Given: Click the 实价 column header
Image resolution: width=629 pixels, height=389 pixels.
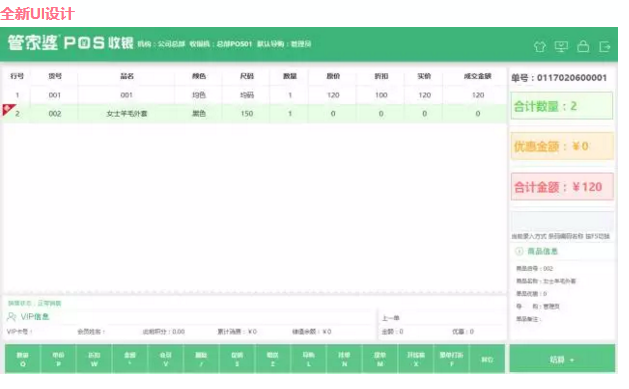Looking at the screenshot, I should click(424, 76).
